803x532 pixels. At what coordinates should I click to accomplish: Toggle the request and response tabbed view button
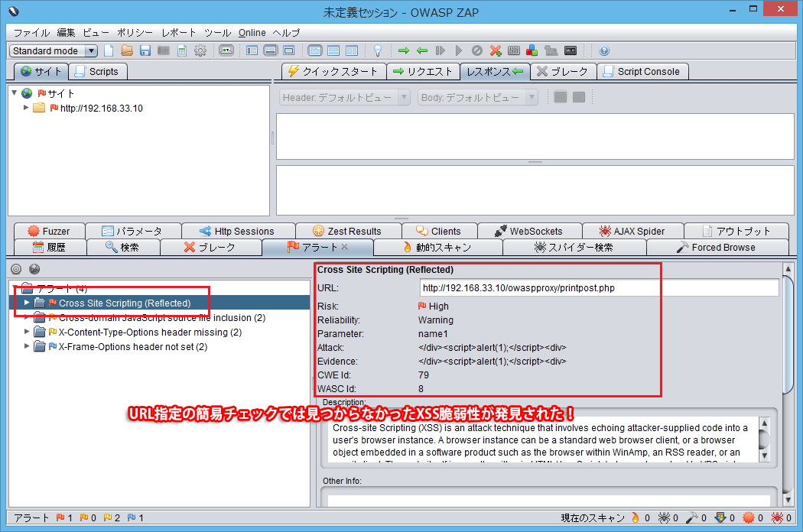tap(315, 50)
